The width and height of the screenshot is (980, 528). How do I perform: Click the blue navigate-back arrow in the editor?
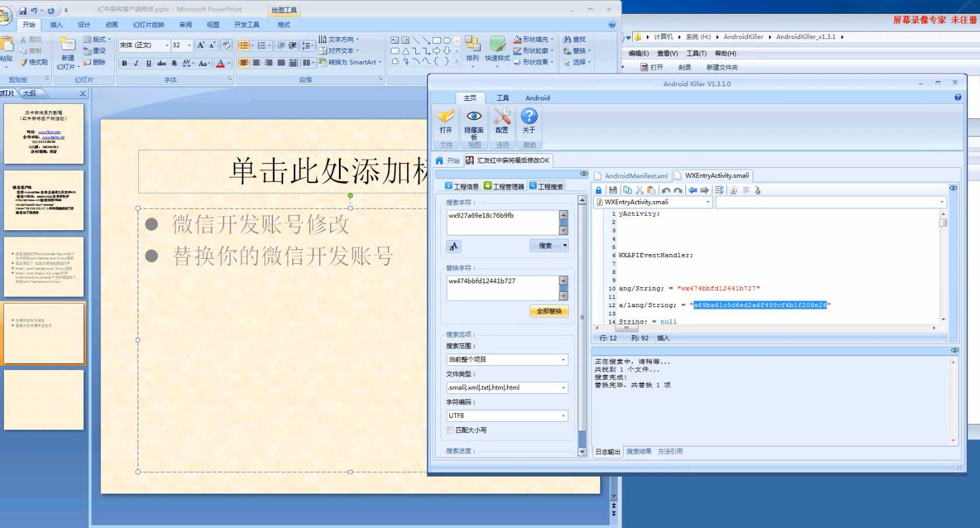tap(692, 190)
